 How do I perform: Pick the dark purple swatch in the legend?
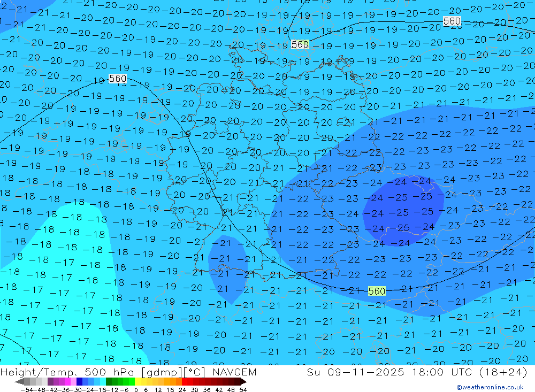[50, 381]
